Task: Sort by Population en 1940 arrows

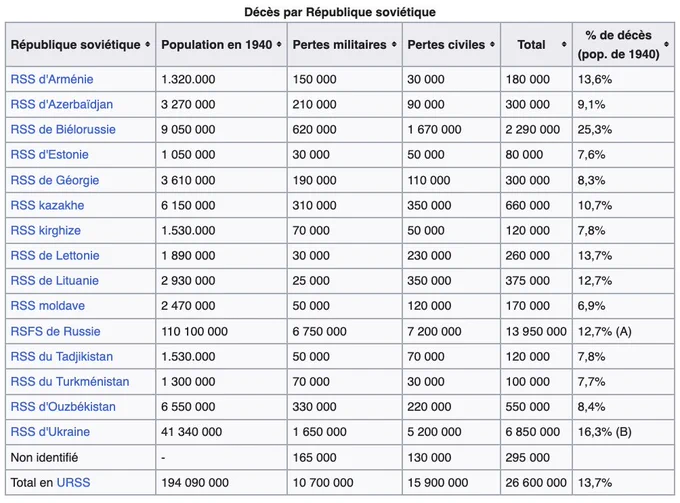Action: tap(279, 44)
